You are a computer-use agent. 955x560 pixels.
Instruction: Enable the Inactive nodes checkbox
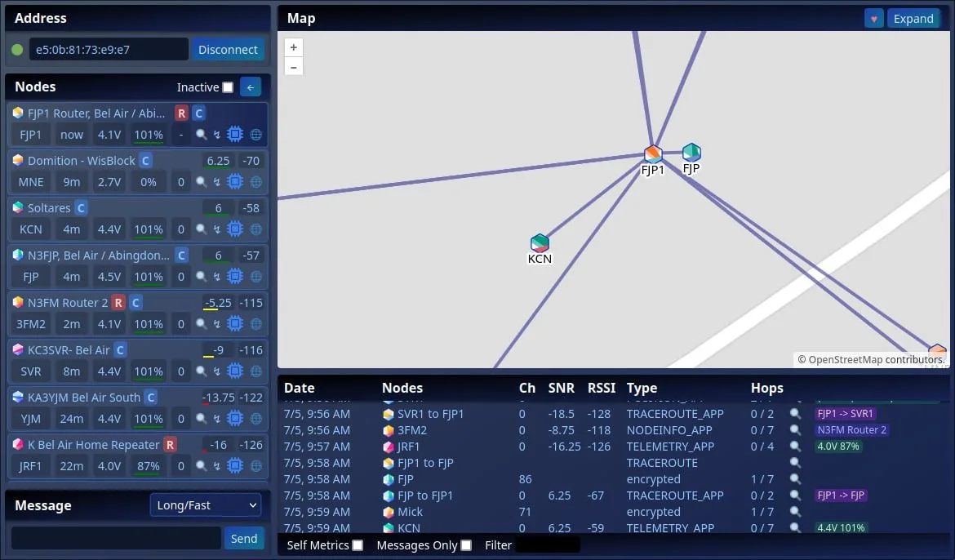tap(228, 87)
